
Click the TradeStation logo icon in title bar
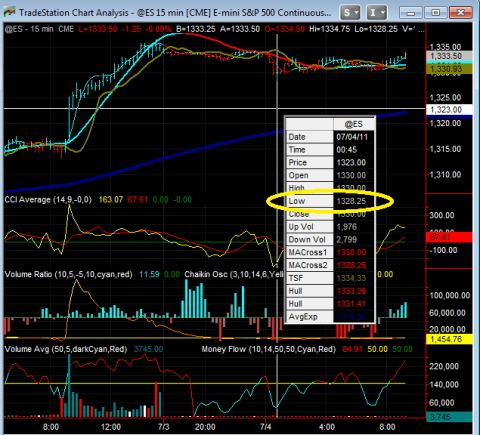[x=9, y=12]
